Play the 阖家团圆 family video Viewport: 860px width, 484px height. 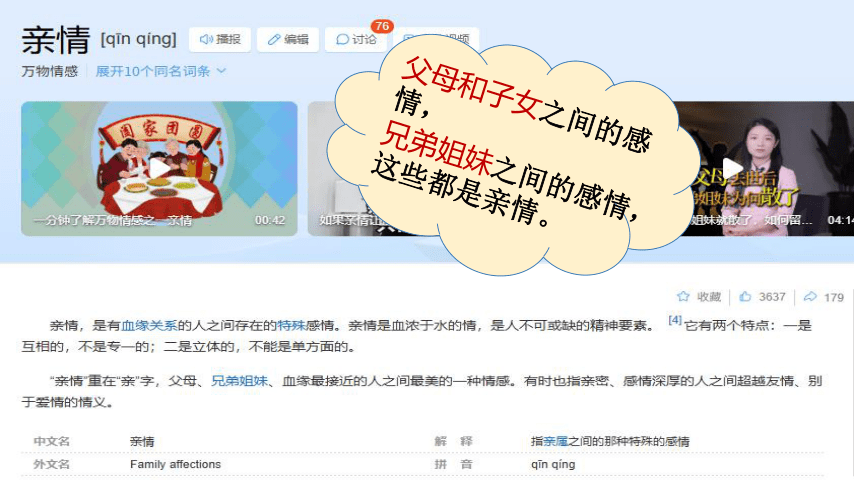pos(159,168)
